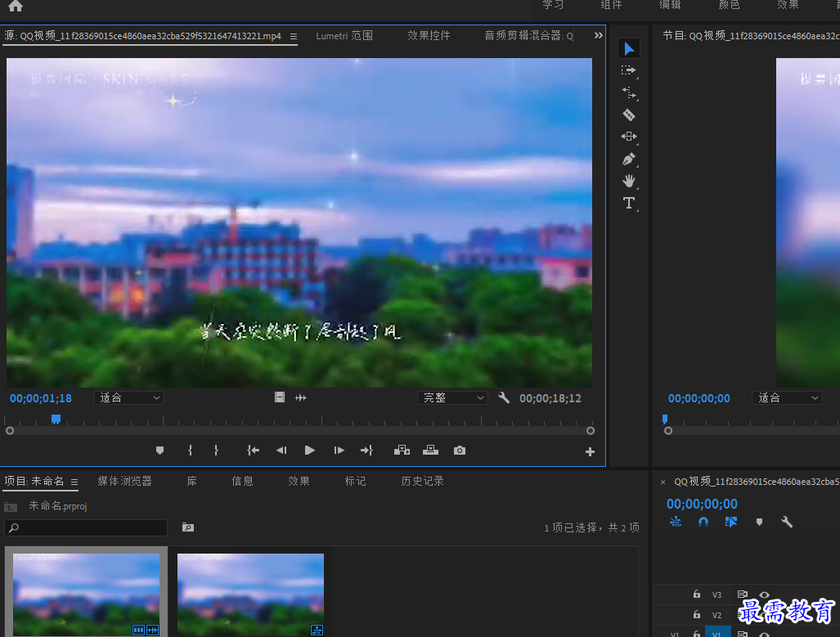
Task: Mark In point in Source monitor
Action: [x=191, y=451]
